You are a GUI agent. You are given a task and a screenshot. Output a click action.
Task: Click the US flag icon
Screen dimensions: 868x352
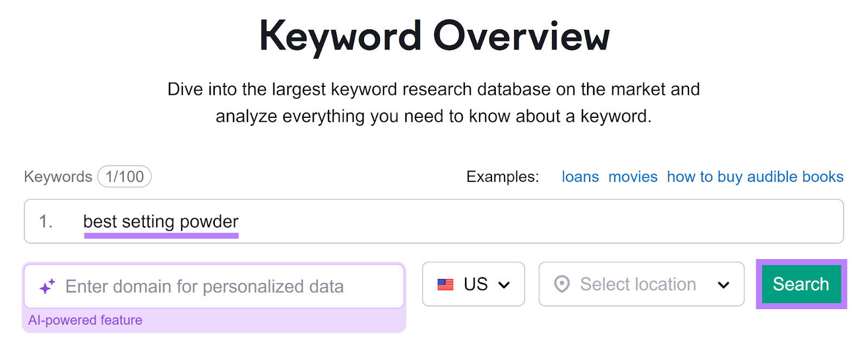[x=445, y=284]
